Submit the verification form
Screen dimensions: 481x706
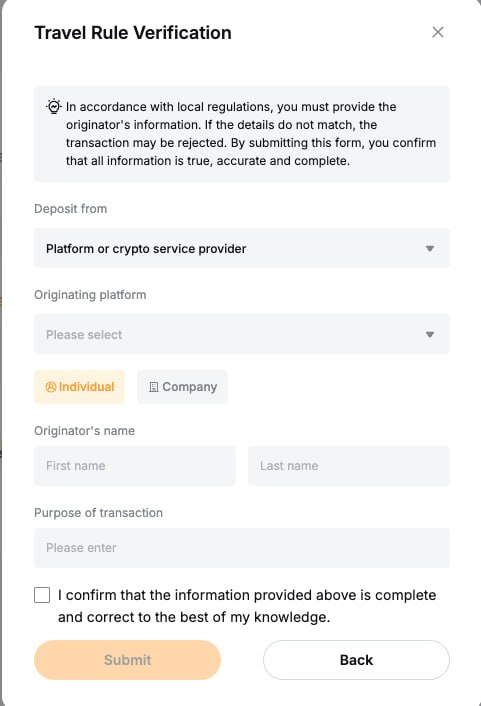coord(127,660)
